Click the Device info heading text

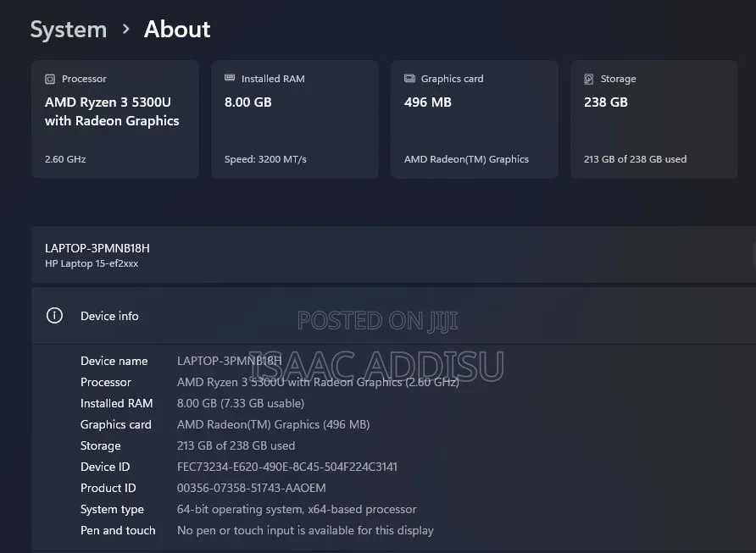pyautogui.click(x=109, y=316)
